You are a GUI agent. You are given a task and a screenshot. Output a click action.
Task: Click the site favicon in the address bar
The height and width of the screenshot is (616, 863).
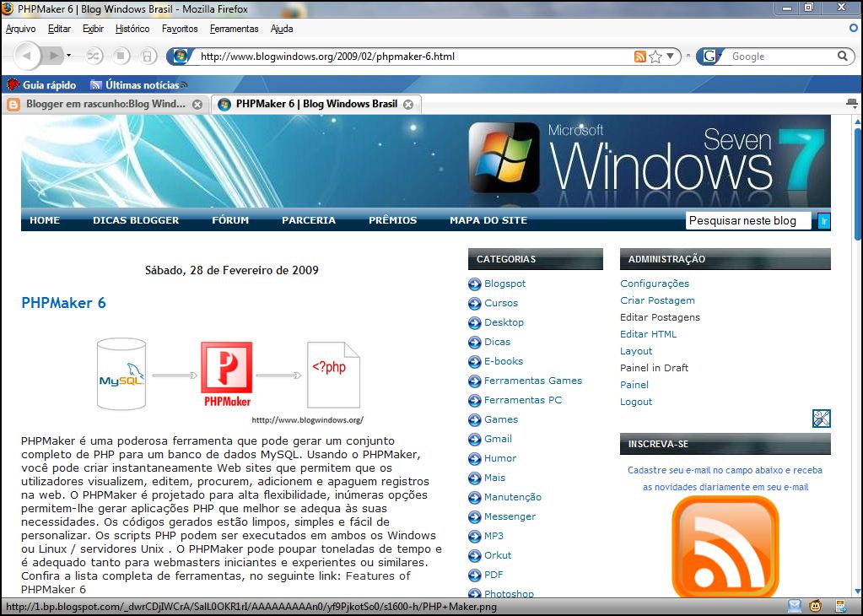pos(180,57)
